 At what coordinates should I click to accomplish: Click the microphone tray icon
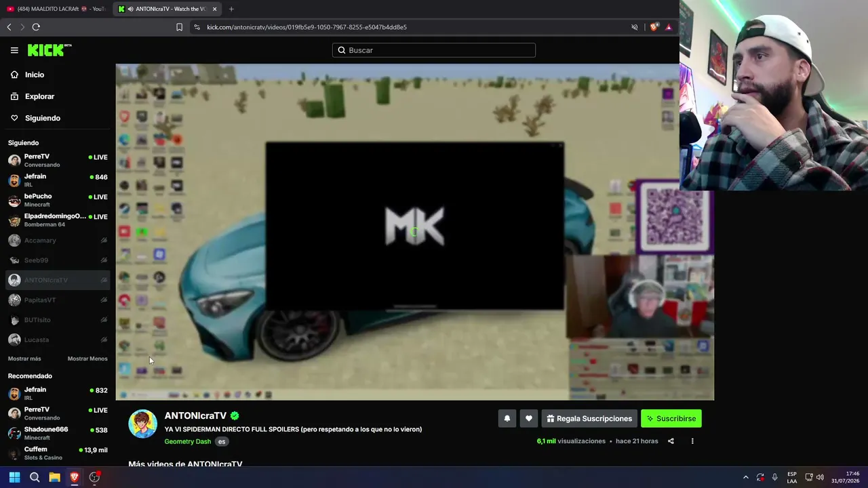774,477
